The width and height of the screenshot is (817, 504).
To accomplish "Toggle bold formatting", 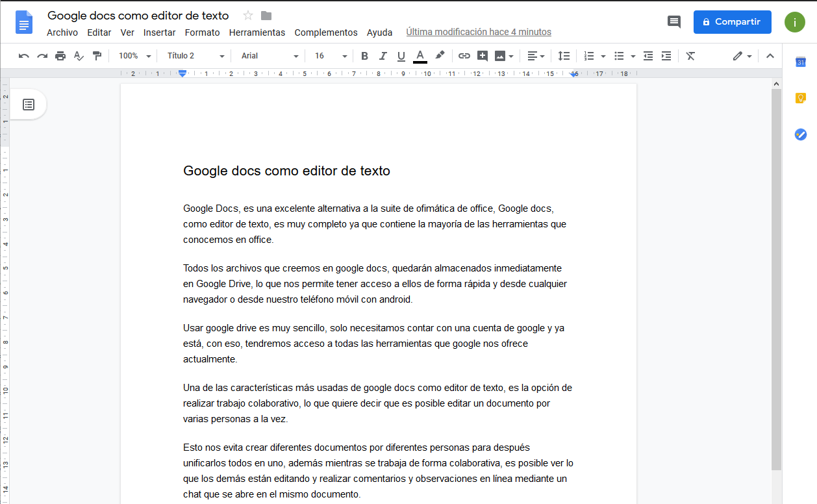I will pos(364,56).
